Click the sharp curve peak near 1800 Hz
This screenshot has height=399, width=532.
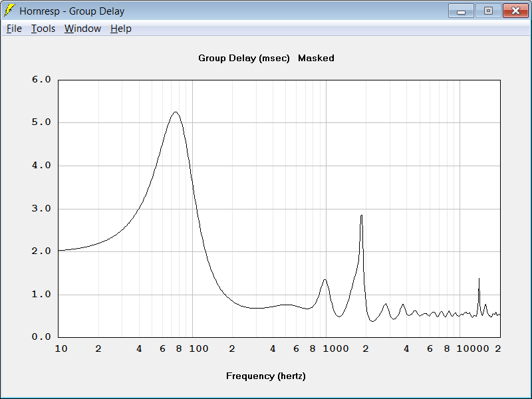tap(361, 215)
